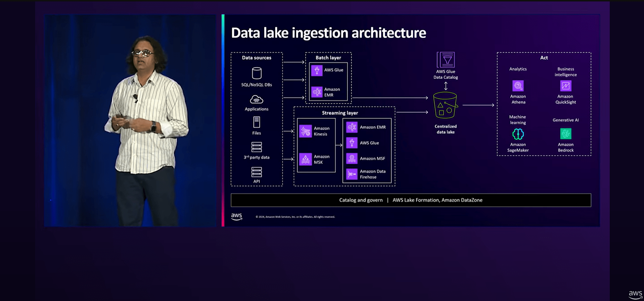Viewport: 644px width, 301px height.
Task: Click the Amazon Data Firehose icon
Action: (x=352, y=174)
